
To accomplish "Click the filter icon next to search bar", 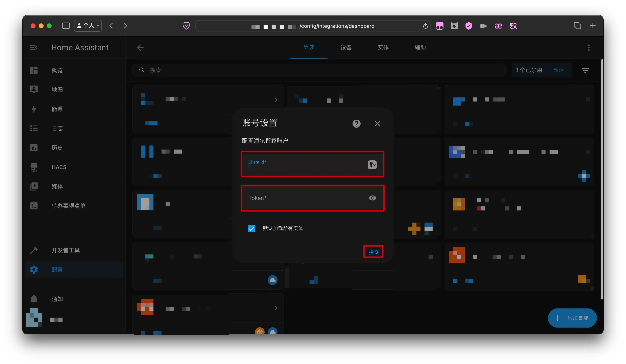I will pos(585,70).
